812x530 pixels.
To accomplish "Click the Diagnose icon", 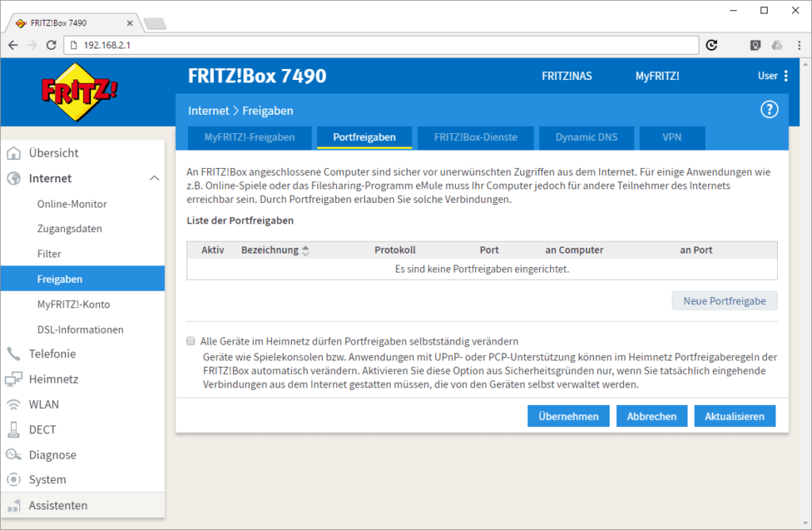I will pyautogui.click(x=14, y=455).
